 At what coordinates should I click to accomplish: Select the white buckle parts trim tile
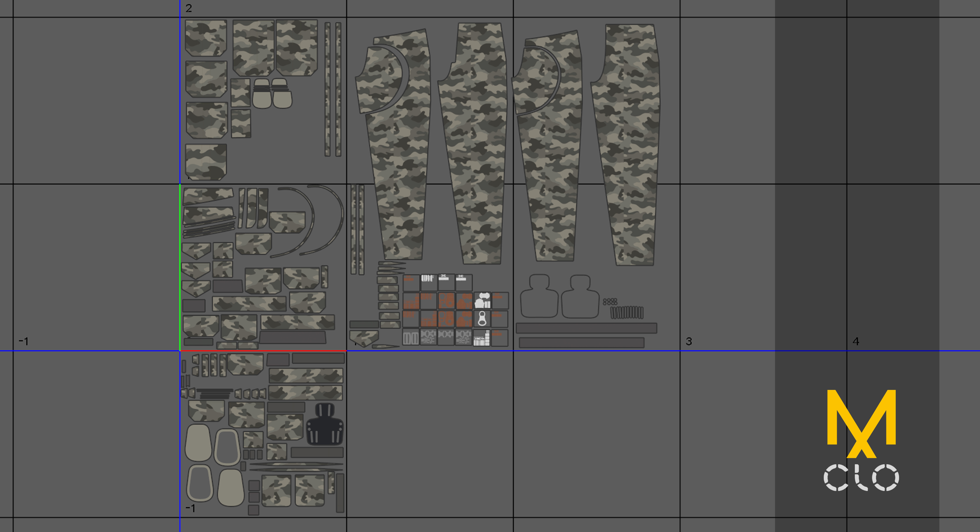click(482, 301)
